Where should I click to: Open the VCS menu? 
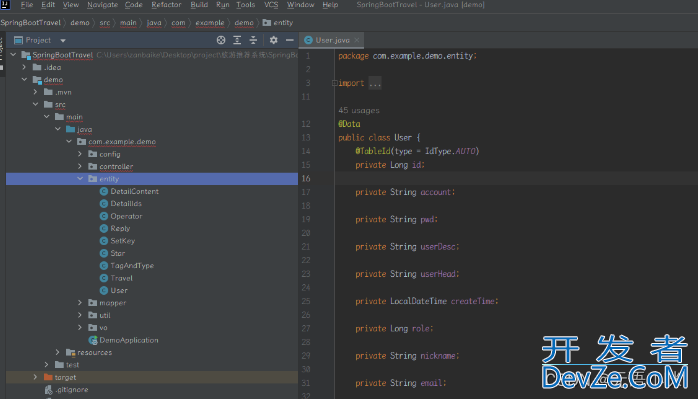coord(271,5)
